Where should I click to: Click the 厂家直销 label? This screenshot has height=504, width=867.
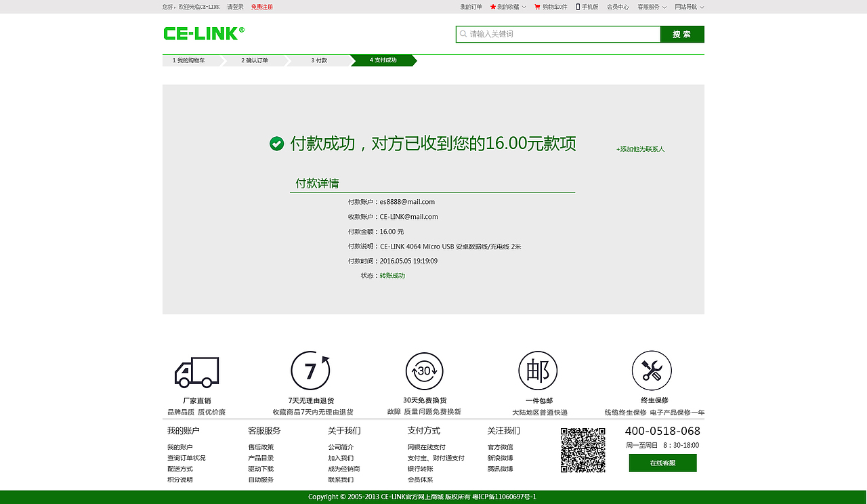pyautogui.click(x=196, y=400)
